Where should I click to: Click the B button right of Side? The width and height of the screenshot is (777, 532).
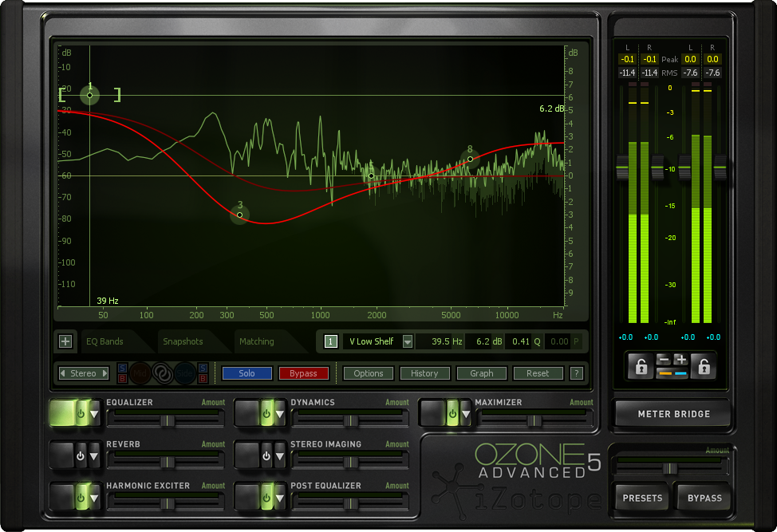tap(203, 379)
